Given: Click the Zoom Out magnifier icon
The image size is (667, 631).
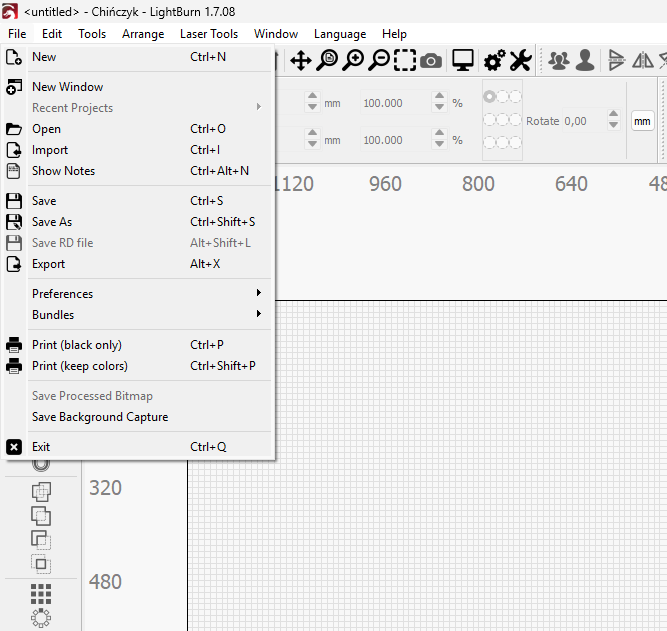Looking at the screenshot, I should (x=379, y=61).
